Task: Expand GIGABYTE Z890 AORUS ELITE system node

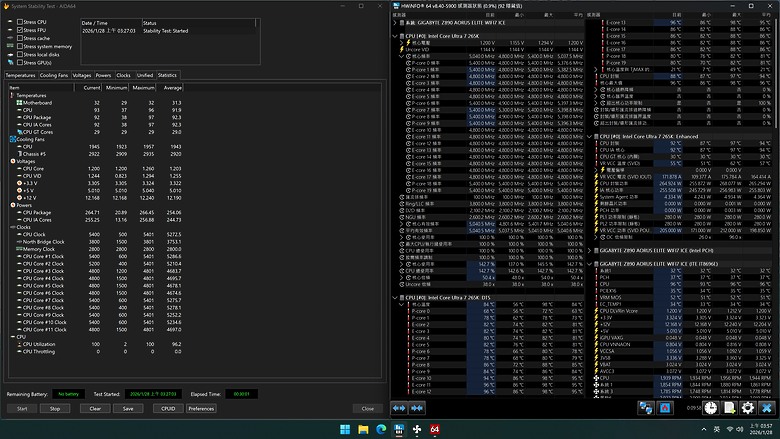Action: (x=395, y=23)
